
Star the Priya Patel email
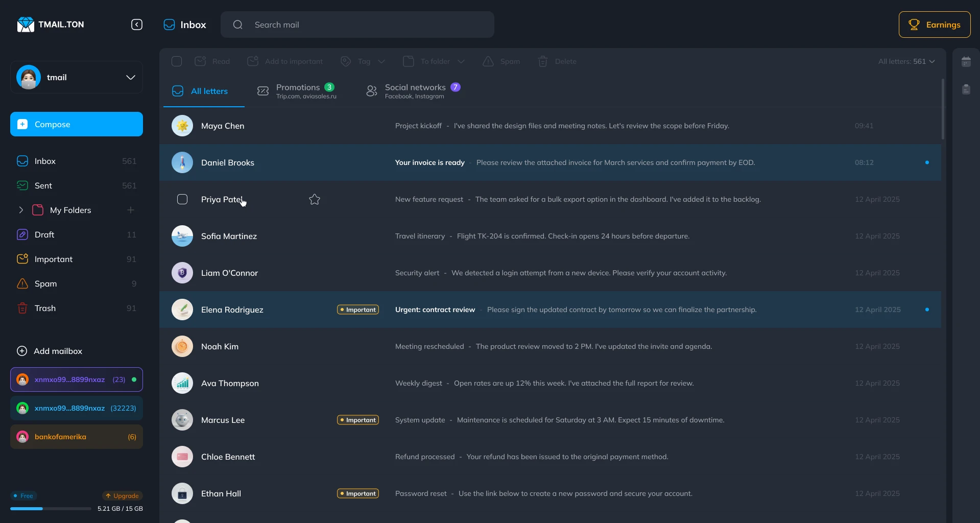[x=315, y=199]
